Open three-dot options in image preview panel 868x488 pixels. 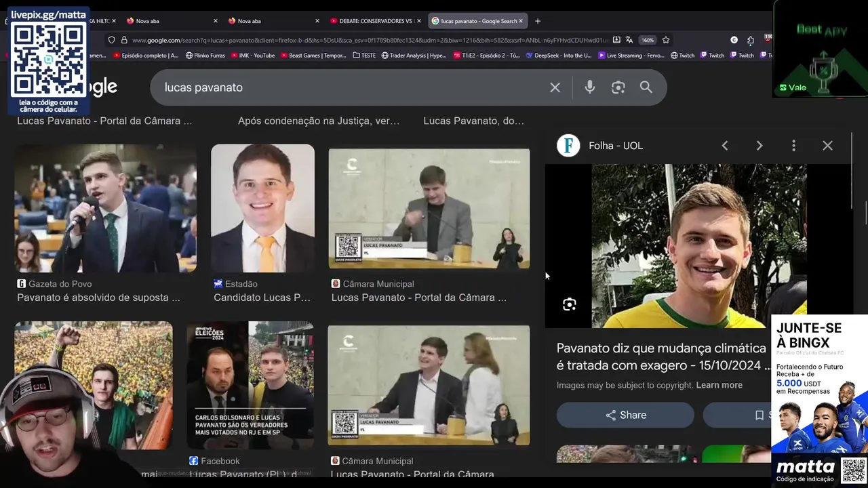click(x=793, y=146)
